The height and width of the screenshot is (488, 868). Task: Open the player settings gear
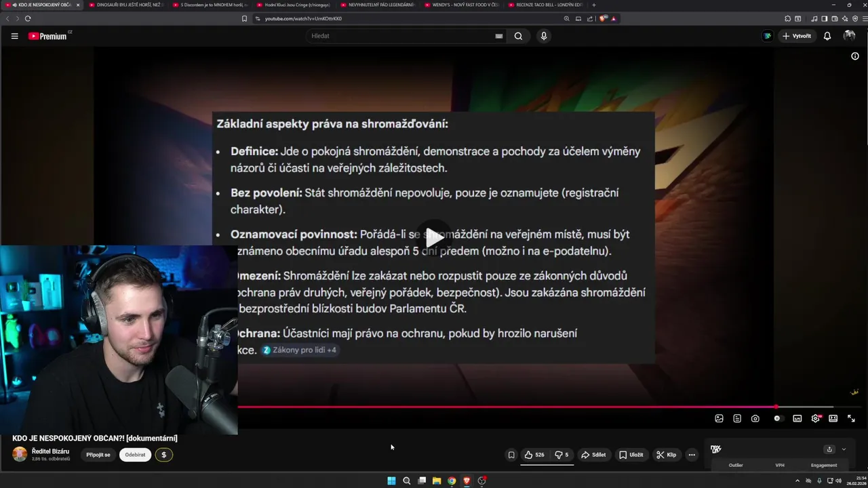coord(816,418)
